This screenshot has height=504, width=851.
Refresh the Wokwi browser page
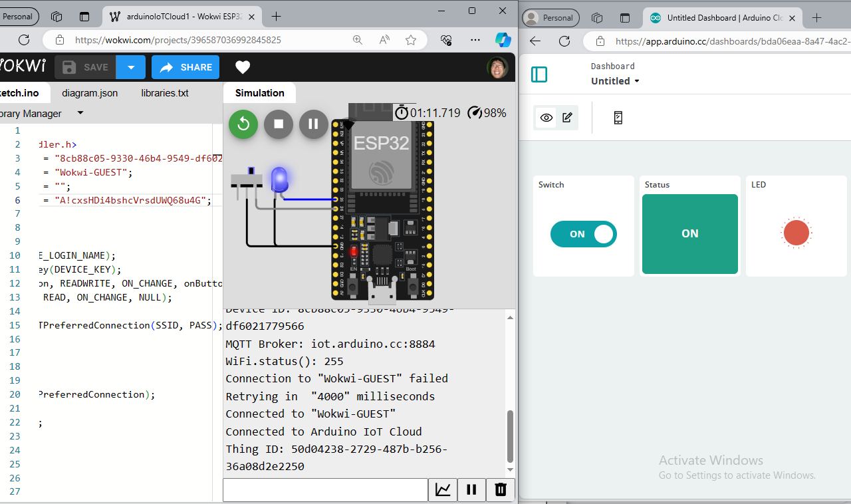click(x=24, y=40)
